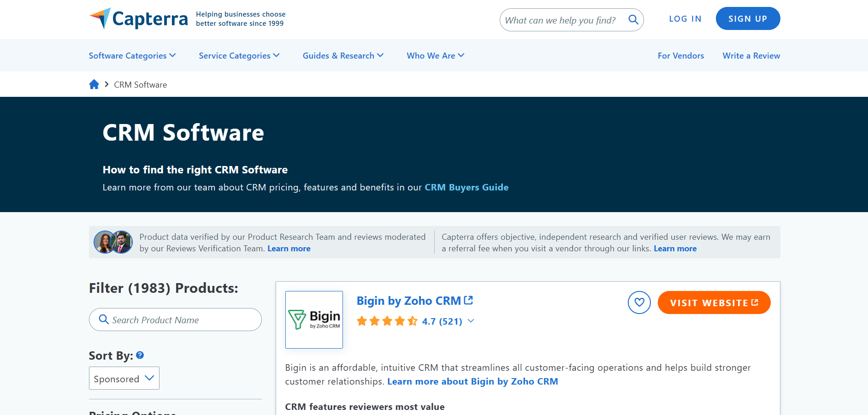Click the LOG IN link
868x415 pixels.
coord(685,19)
